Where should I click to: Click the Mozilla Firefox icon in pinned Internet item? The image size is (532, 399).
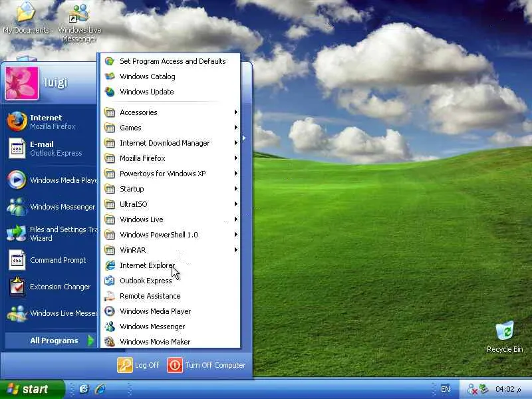tap(17, 122)
